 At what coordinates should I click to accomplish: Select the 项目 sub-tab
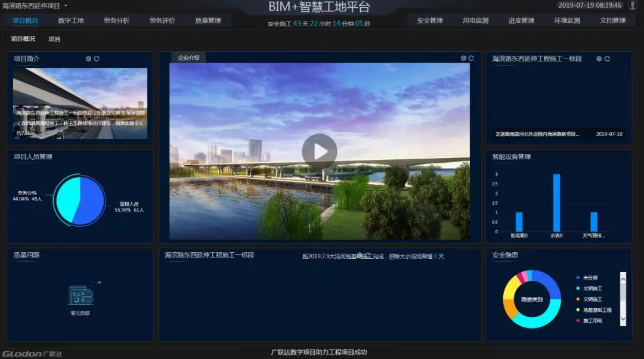54,39
